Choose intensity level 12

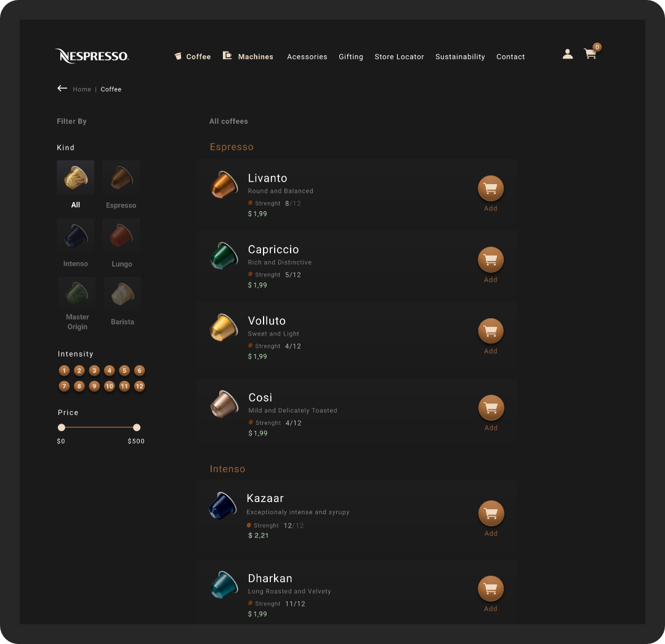pos(139,386)
